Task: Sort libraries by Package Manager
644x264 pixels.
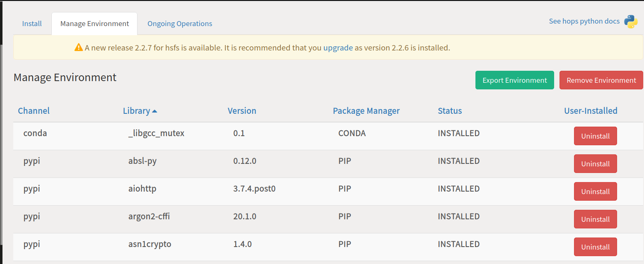Action: (x=366, y=110)
